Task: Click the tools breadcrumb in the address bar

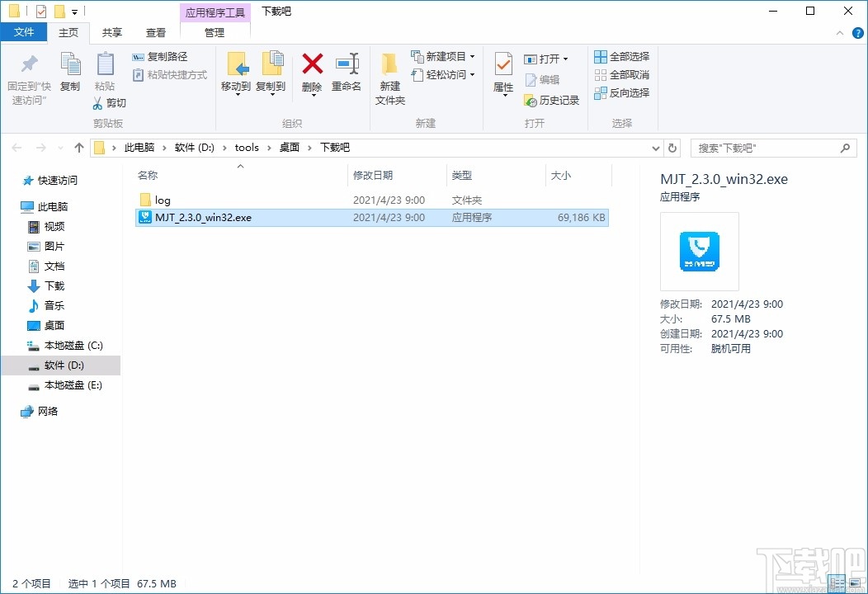Action: pos(246,147)
